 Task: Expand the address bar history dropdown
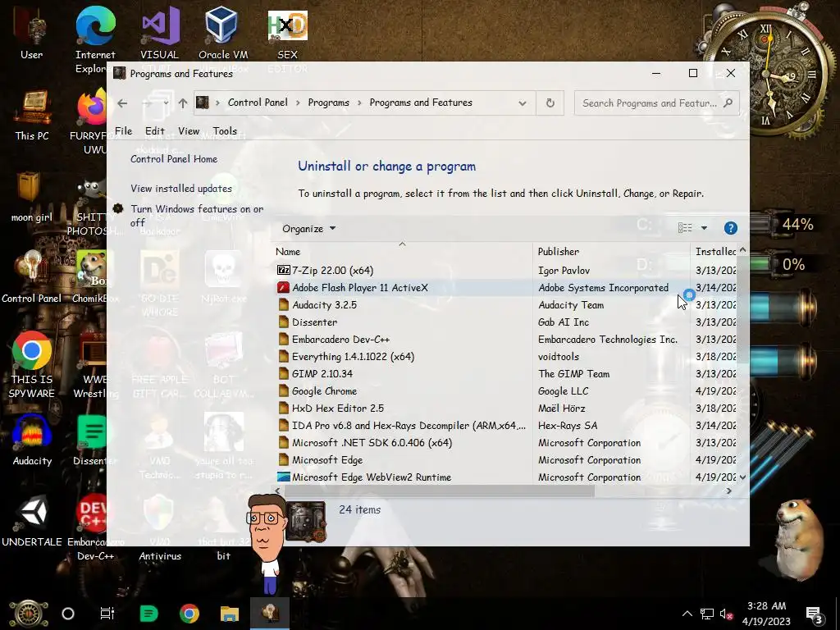click(523, 103)
